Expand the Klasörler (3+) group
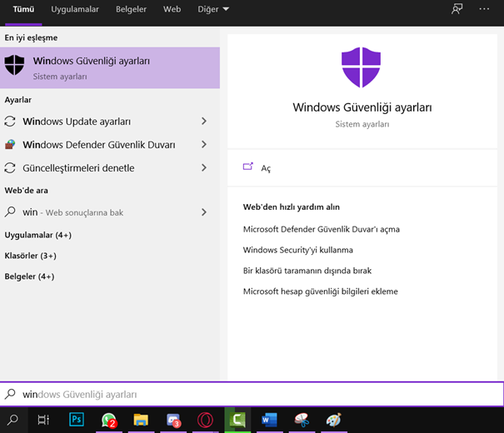 31,256
